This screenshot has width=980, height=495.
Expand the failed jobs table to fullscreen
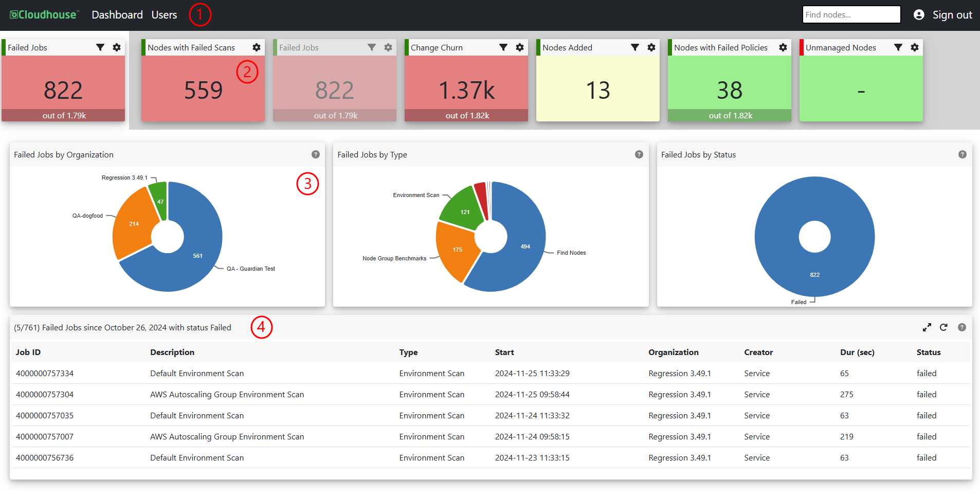click(x=927, y=327)
